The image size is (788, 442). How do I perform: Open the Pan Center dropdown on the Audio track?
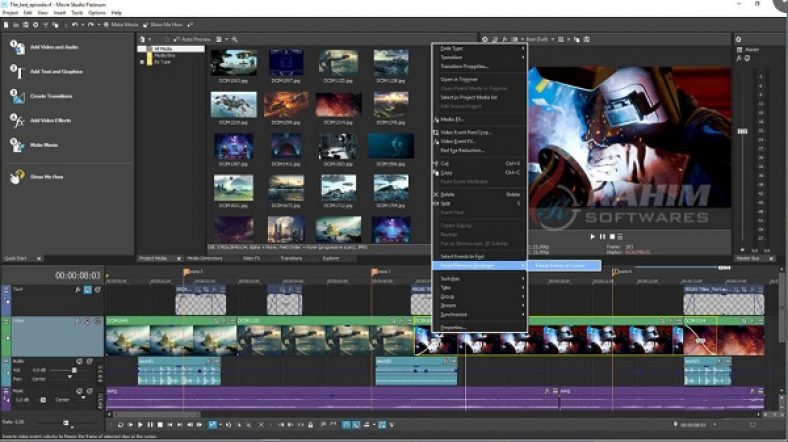pyautogui.click(x=36, y=379)
